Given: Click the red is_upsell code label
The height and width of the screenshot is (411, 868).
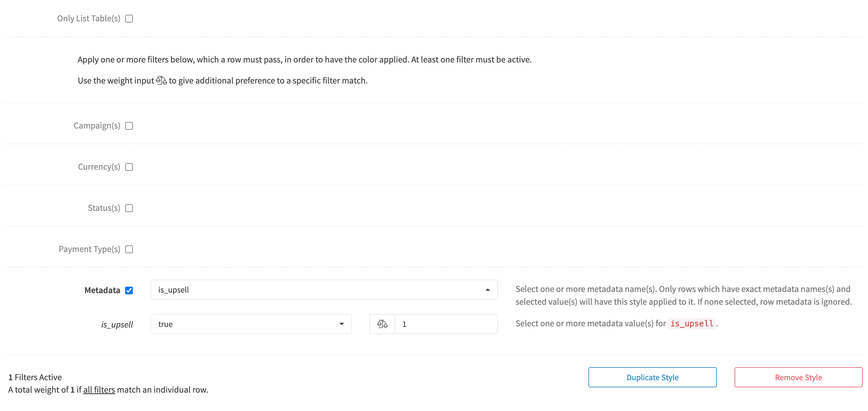Looking at the screenshot, I should coord(691,323).
